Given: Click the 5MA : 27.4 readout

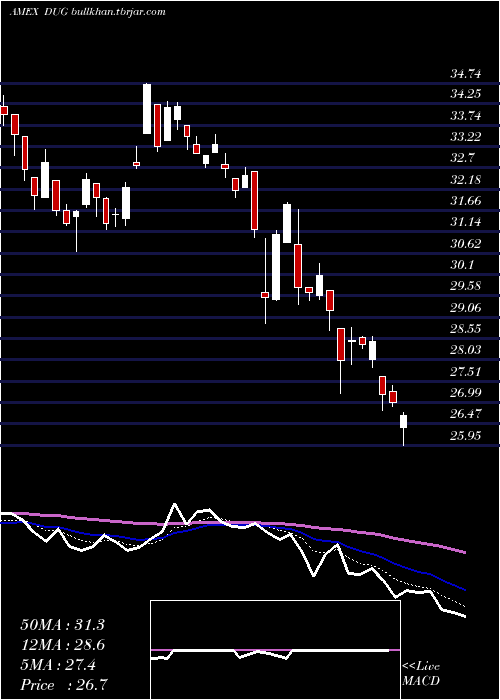Looking at the screenshot, I should tap(58, 666).
